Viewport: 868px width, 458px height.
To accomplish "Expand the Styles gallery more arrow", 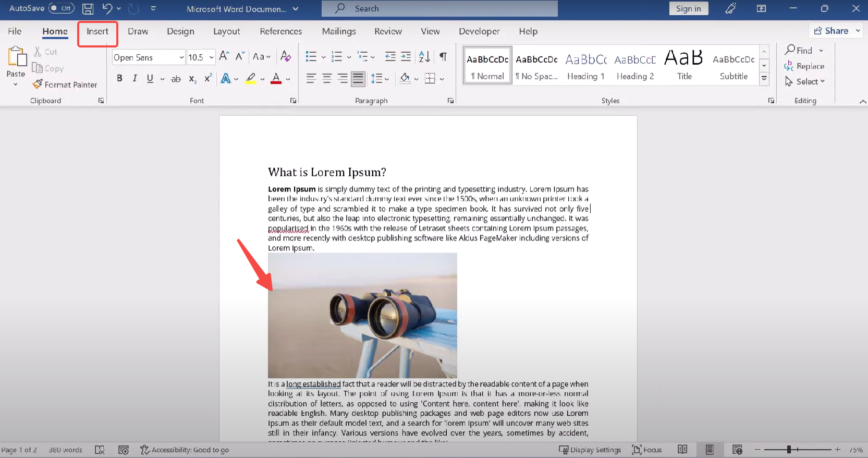I will point(764,79).
